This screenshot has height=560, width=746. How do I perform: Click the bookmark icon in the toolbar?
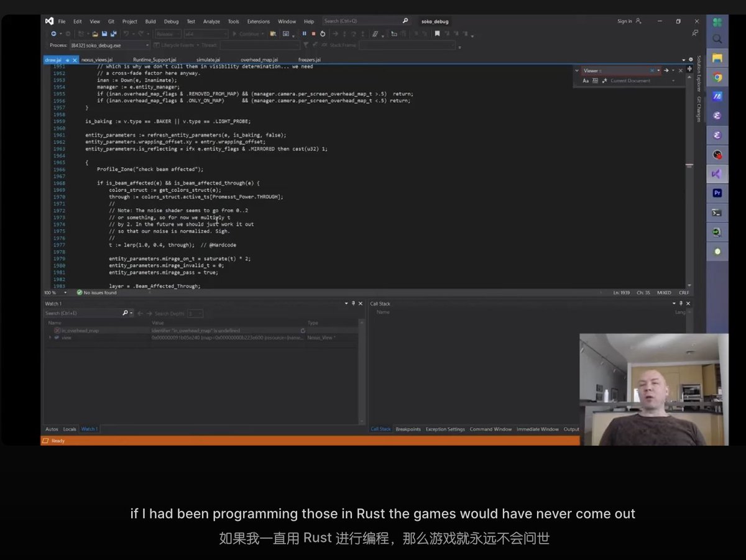point(437,34)
